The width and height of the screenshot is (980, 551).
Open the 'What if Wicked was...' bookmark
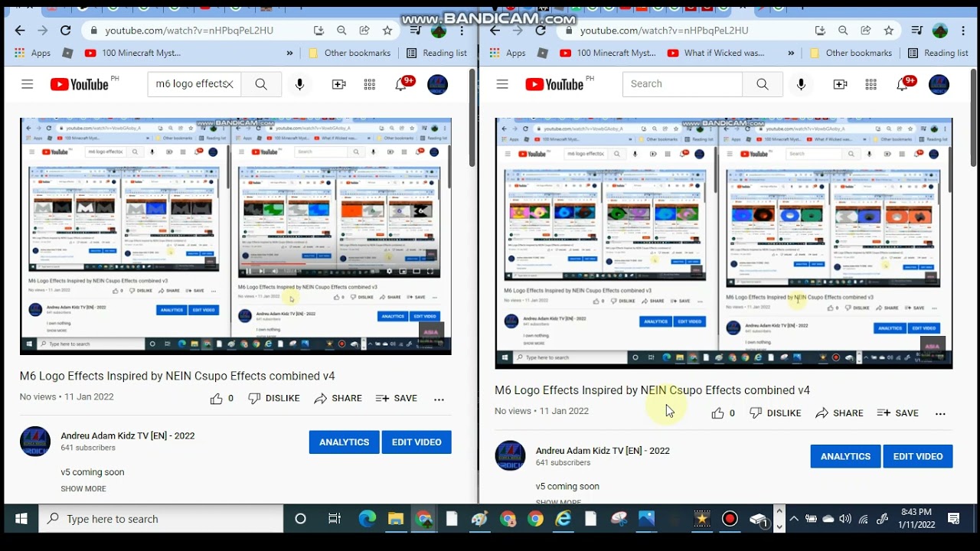tap(716, 54)
